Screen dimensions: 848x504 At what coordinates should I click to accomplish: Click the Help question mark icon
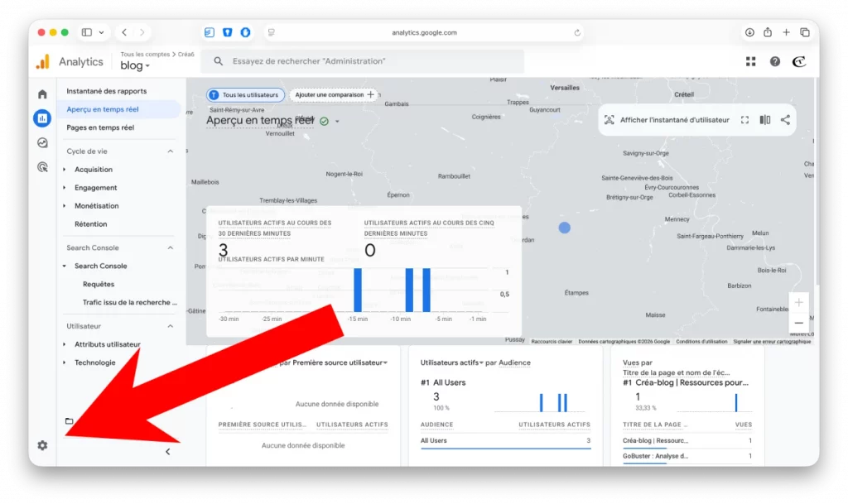(774, 62)
